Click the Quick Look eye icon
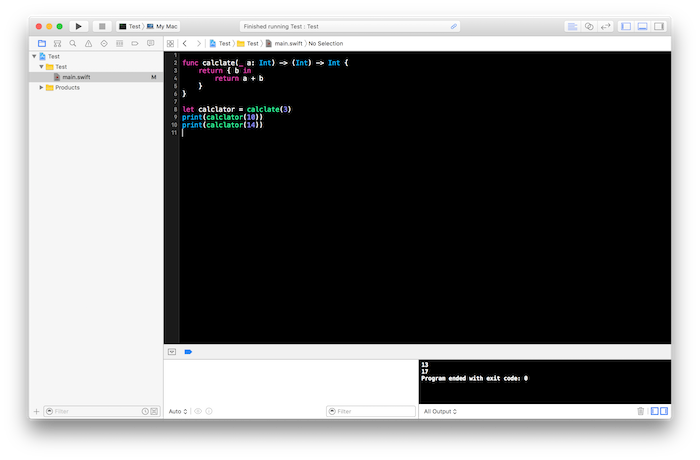Viewport: 700px width, 460px height. click(x=198, y=411)
